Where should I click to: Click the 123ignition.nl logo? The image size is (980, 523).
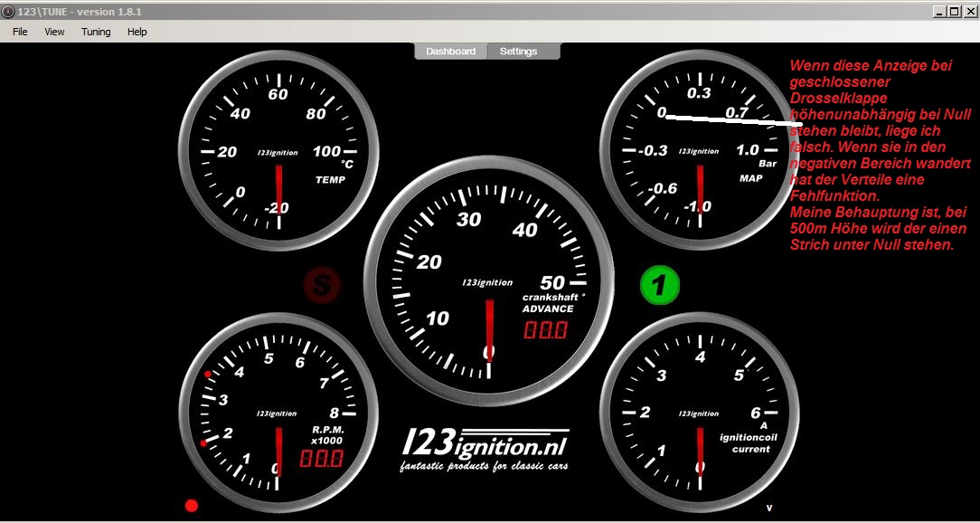pyautogui.click(x=485, y=450)
